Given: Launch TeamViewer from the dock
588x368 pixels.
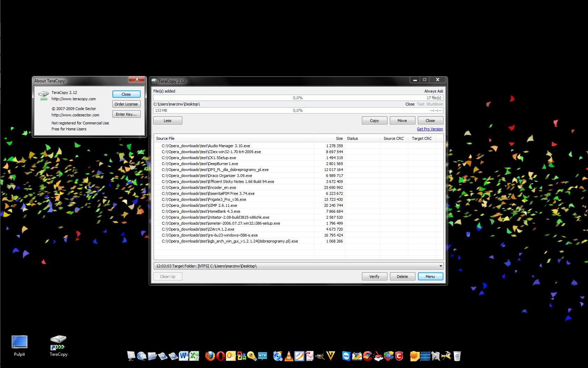Looking at the screenshot, I should point(346,356).
